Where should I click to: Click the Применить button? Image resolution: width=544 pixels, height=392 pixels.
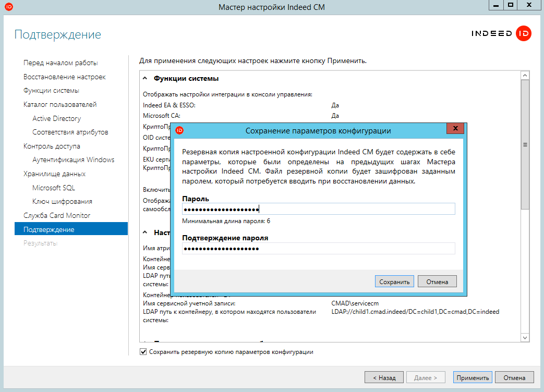click(472, 377)
